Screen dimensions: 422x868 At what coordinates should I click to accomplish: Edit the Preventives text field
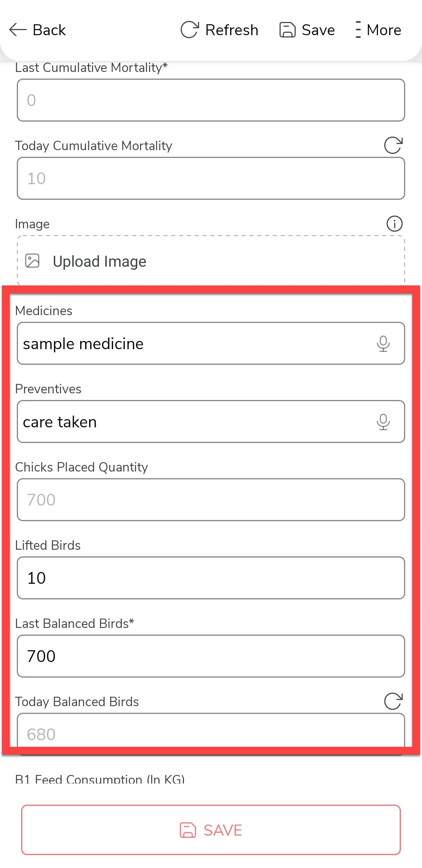(x=191, y=422)
